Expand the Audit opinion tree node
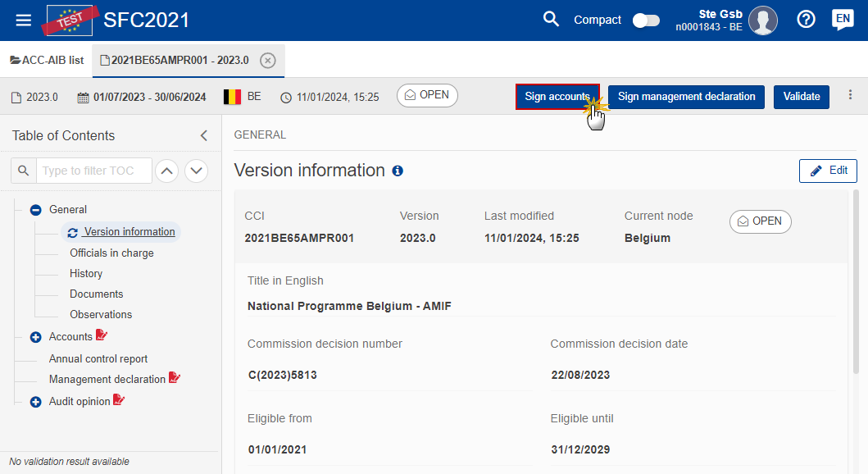This screenshot has width=868, height=474. click(35, 402)
